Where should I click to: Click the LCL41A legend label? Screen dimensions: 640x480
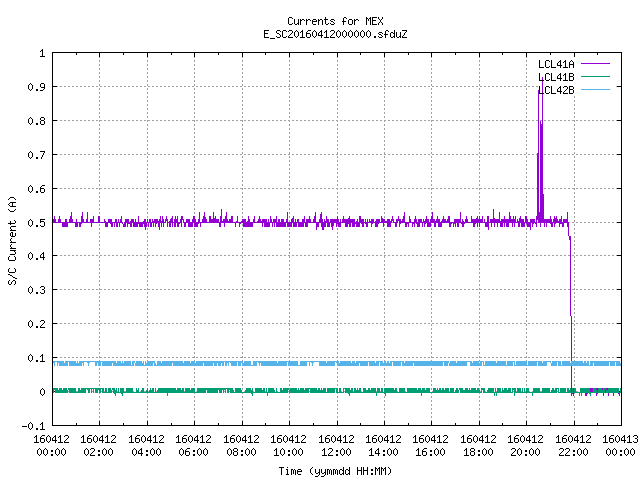click(x=556, y=64)
